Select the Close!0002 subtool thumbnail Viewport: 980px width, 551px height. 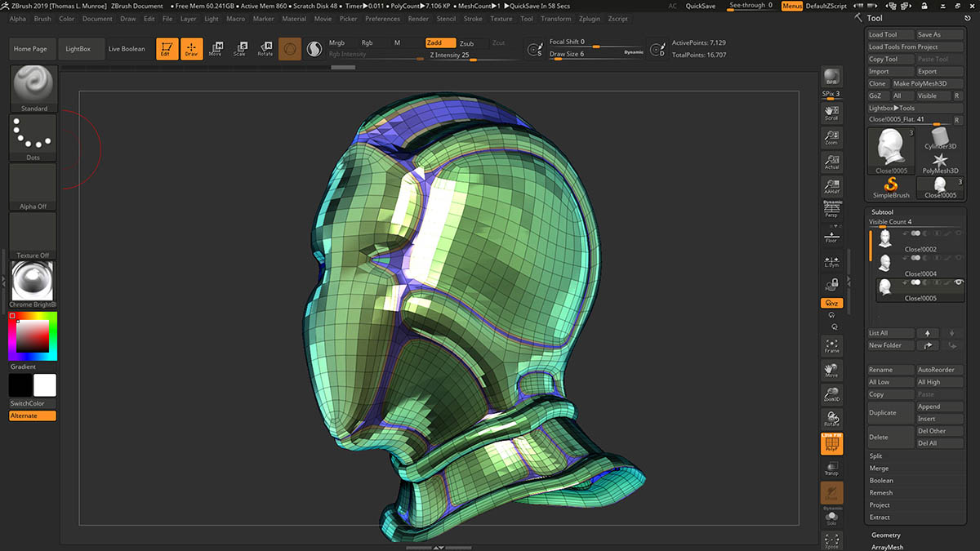[x=884, y=238]
